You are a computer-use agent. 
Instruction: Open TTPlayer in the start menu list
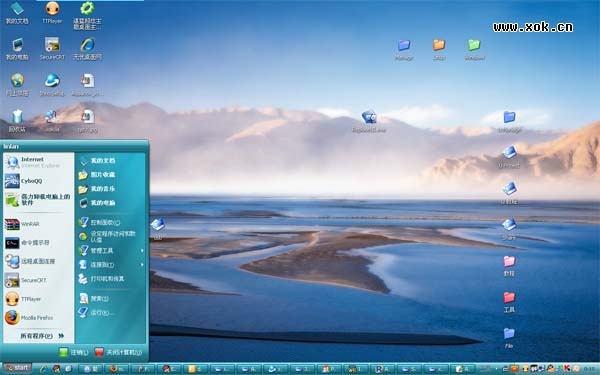click(x=23, y=299)
